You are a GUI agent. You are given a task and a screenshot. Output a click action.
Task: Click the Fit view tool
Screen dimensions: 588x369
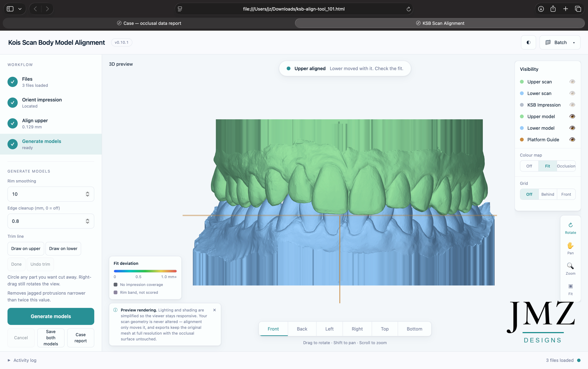(x=570, y=290)
